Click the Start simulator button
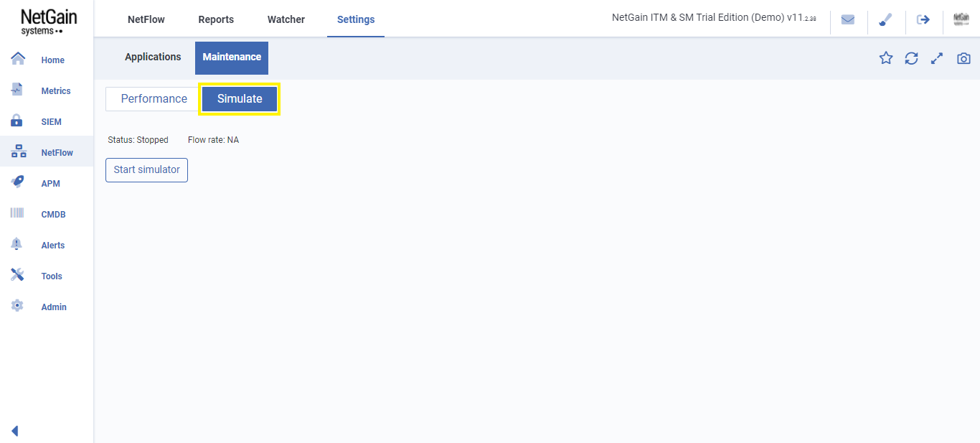The width and height of the screenshot is (980, 443). (146, 170)
